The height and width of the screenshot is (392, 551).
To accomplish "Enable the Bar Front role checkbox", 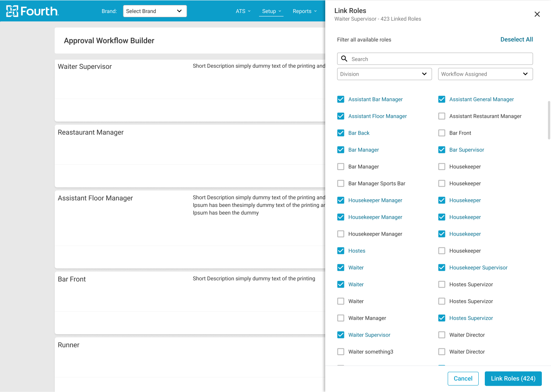I will 442,133.
